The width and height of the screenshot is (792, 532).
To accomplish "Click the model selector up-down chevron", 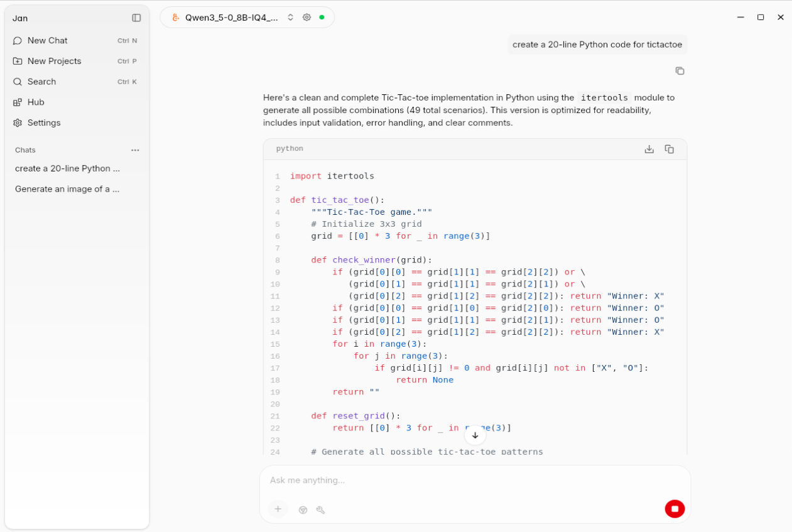I will (290, 18).
